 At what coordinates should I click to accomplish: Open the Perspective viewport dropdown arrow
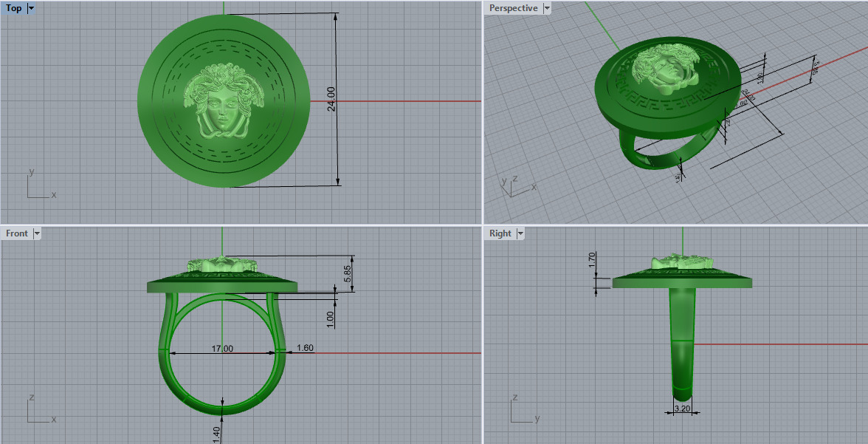click(547, 8)
